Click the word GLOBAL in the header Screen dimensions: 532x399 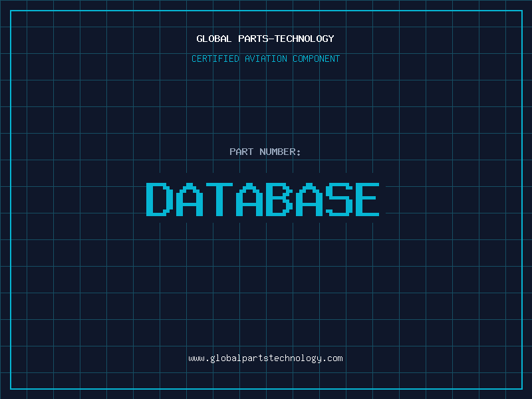click(214, 39)
